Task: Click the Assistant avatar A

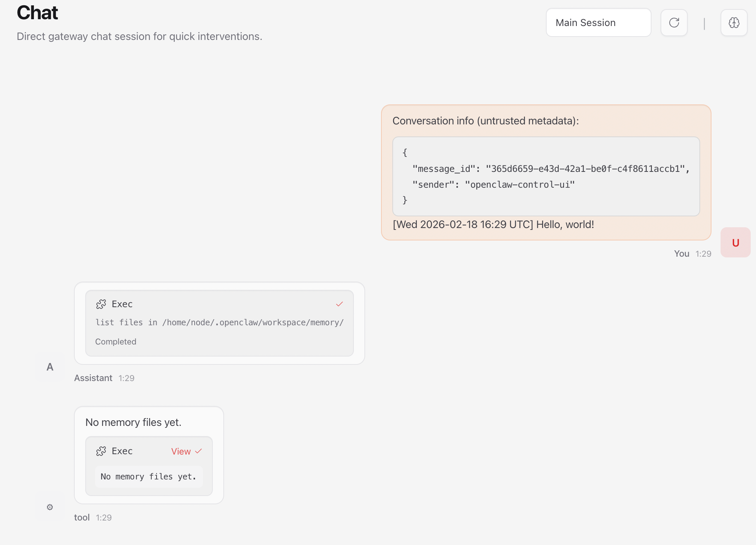Action: (x=50, y=367)
